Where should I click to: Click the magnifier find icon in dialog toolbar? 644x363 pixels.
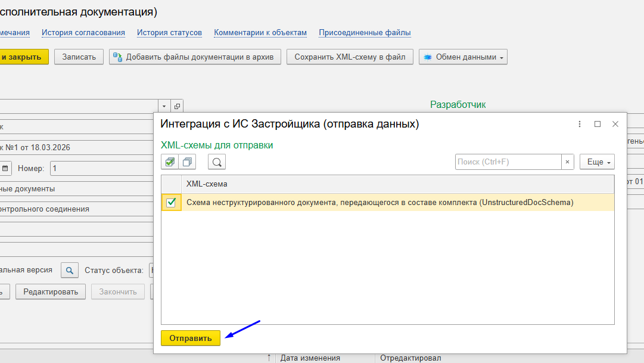pyautogui.click(x=217, y=162)
